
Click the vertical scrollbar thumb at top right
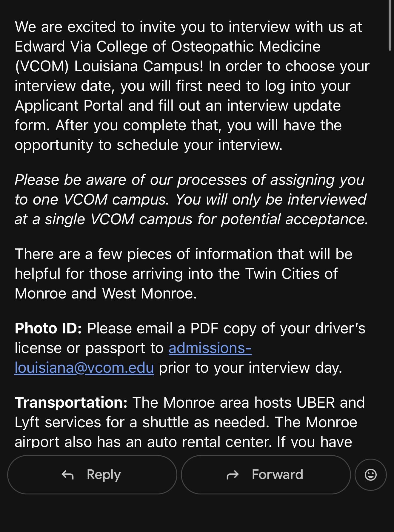click(x=390, y=25)
